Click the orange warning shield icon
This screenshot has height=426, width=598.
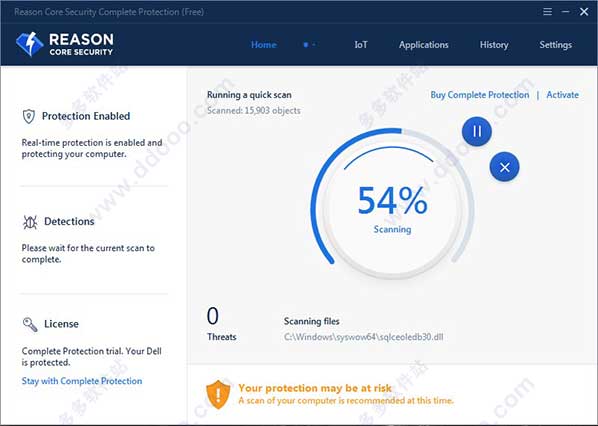(218, 394)
